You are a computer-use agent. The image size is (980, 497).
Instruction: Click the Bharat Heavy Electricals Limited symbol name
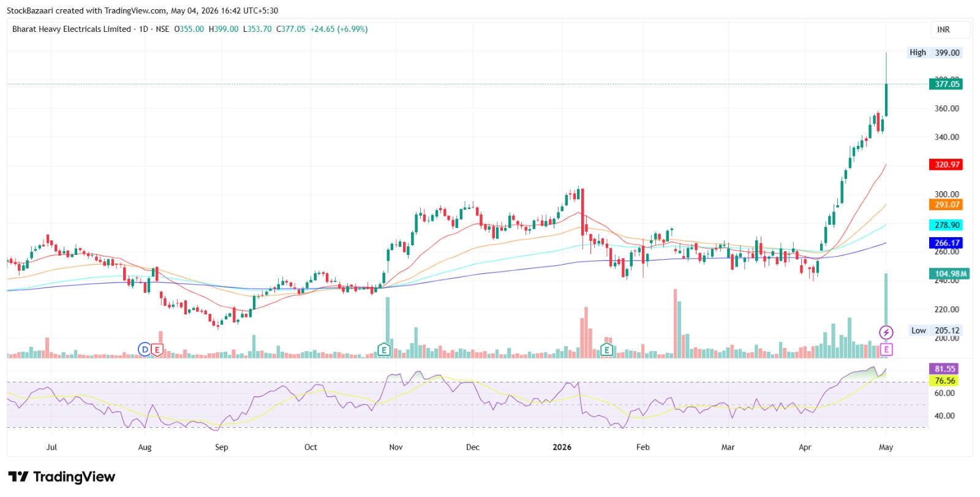(x=72, y=29)
